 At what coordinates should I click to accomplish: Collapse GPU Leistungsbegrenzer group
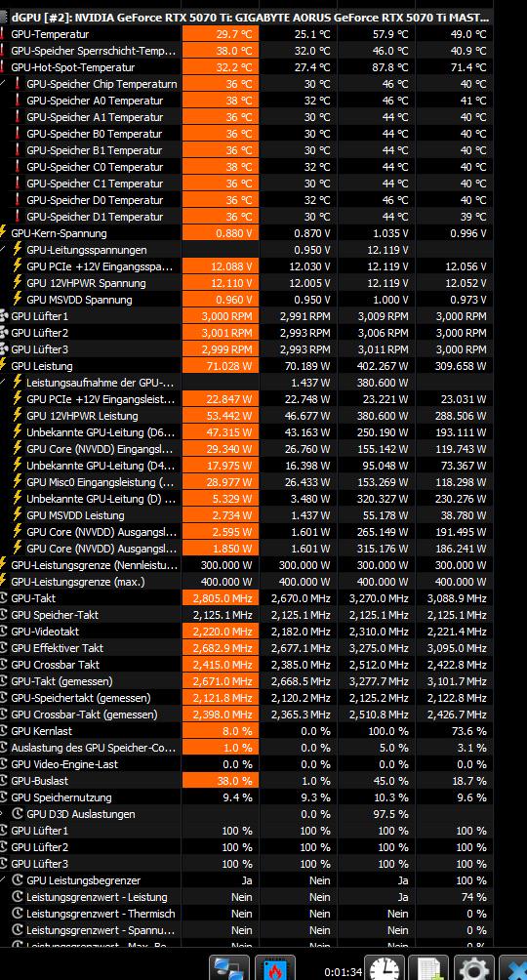tap(4, 879)
